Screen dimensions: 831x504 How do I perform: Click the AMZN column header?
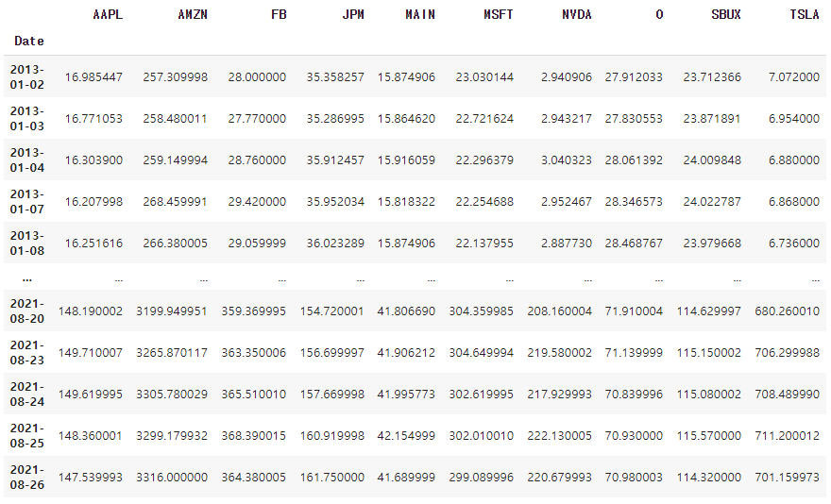[x=193, y=15]
